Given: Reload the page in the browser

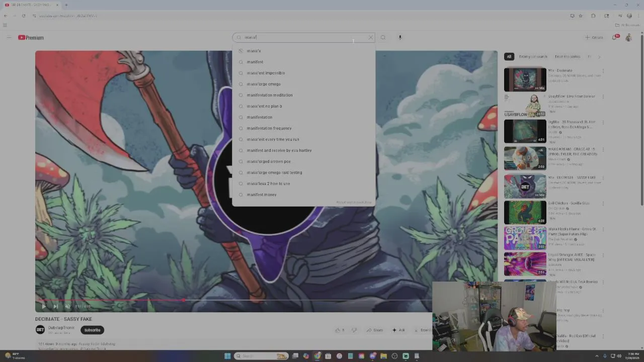Looking at the screenshot, I should coord(23,16).
